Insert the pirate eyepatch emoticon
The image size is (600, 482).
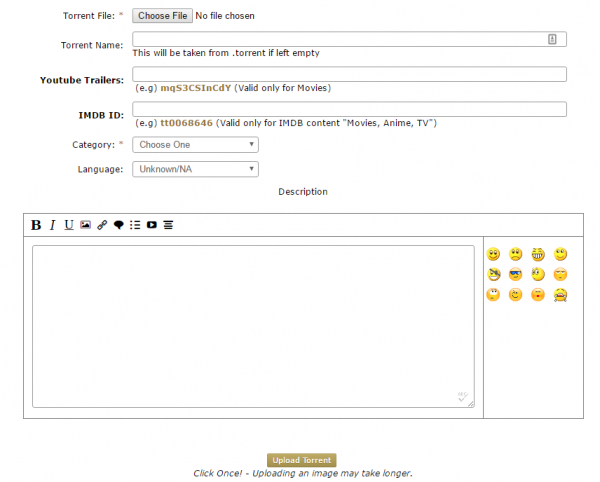coord(494,274)
